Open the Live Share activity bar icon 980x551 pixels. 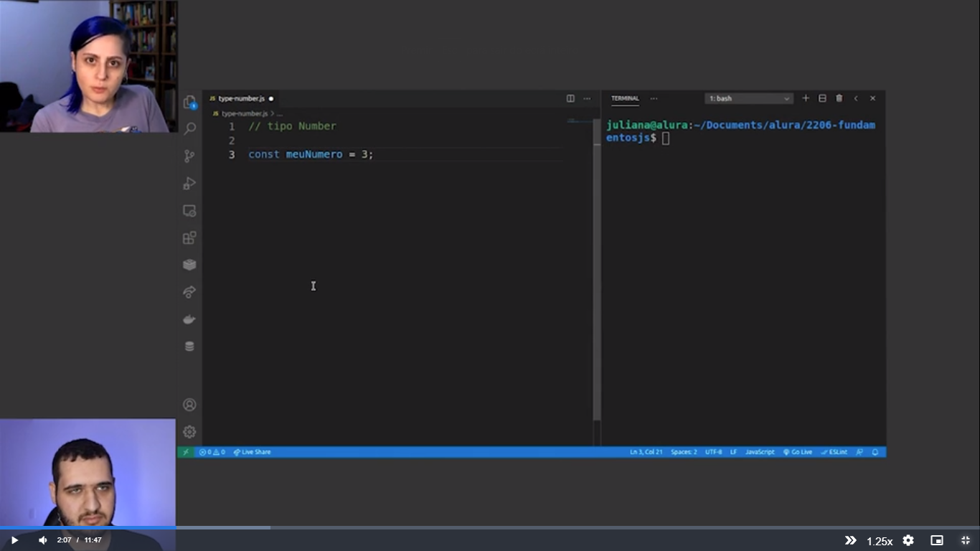tap(189, 292)
